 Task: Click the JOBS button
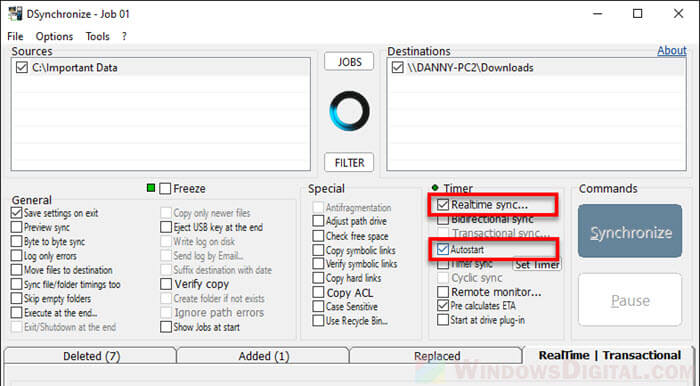click(349, 62)
